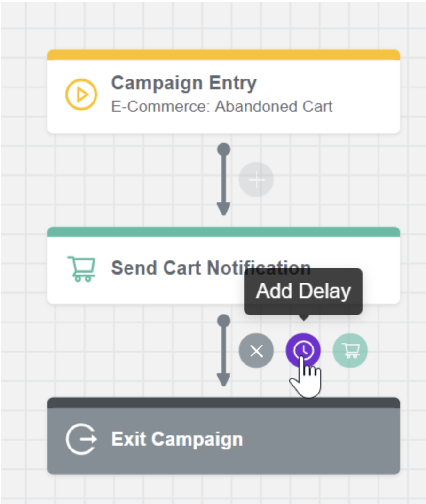Click the dark header bar of Exit Campaign
426x504 pixels.
tap(223, 402)
